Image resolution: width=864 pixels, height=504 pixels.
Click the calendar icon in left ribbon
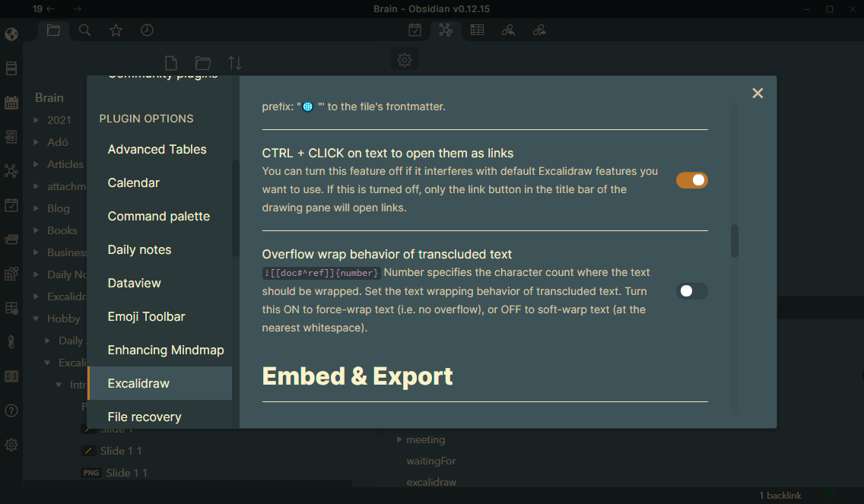(11, 103)
